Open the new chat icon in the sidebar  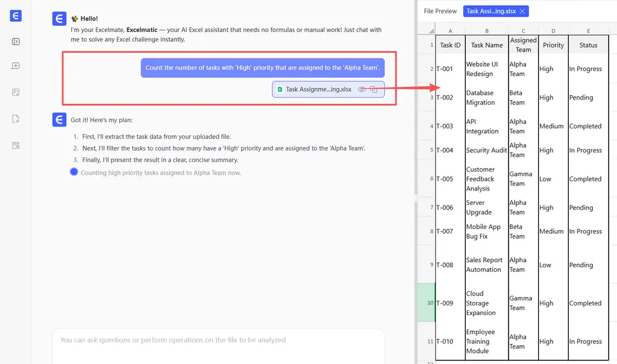[x=16, y=66]
